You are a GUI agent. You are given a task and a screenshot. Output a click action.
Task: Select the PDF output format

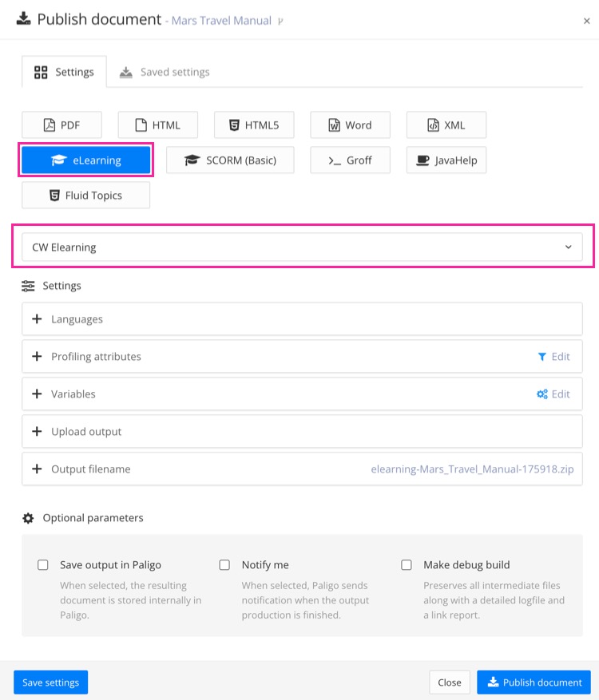coord(61,125)
